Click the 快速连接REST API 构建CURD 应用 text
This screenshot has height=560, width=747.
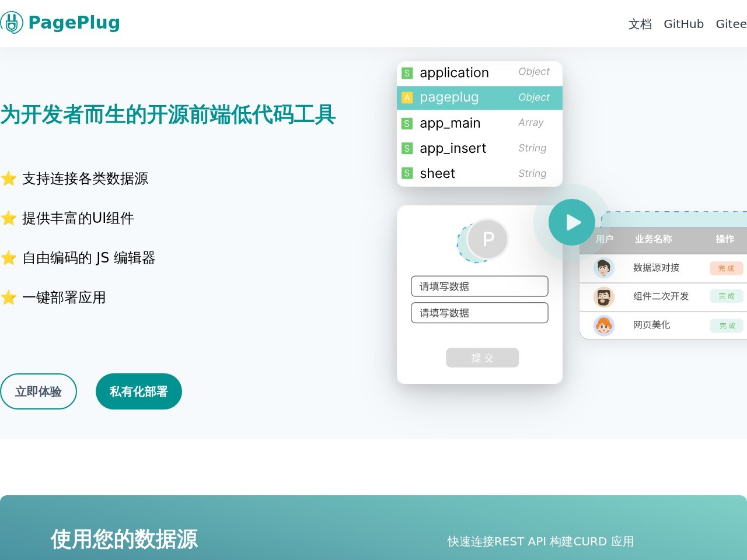541,541
